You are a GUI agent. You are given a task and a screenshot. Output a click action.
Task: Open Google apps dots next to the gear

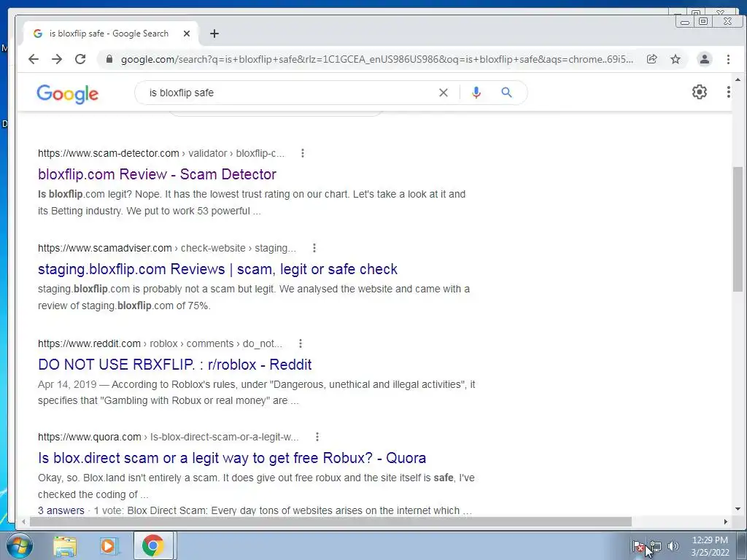pos(729,92)
